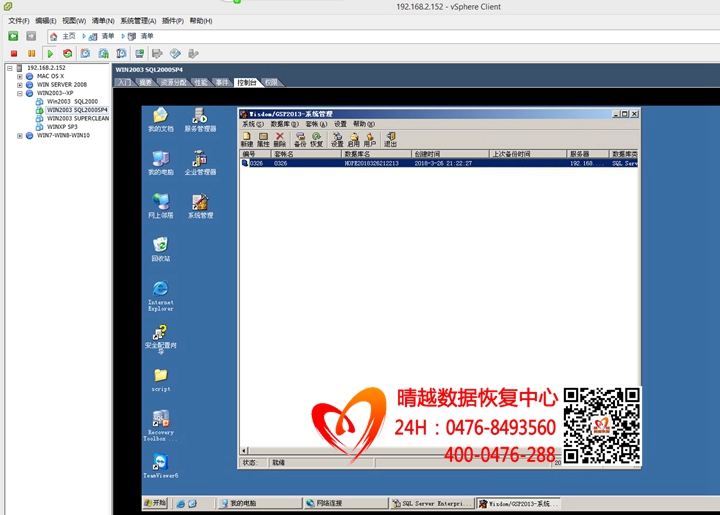The height and width of the screenshot is (515, 720).
Task: Open 插件(P) menu in vSphere Client
Action: coord(173,21)
